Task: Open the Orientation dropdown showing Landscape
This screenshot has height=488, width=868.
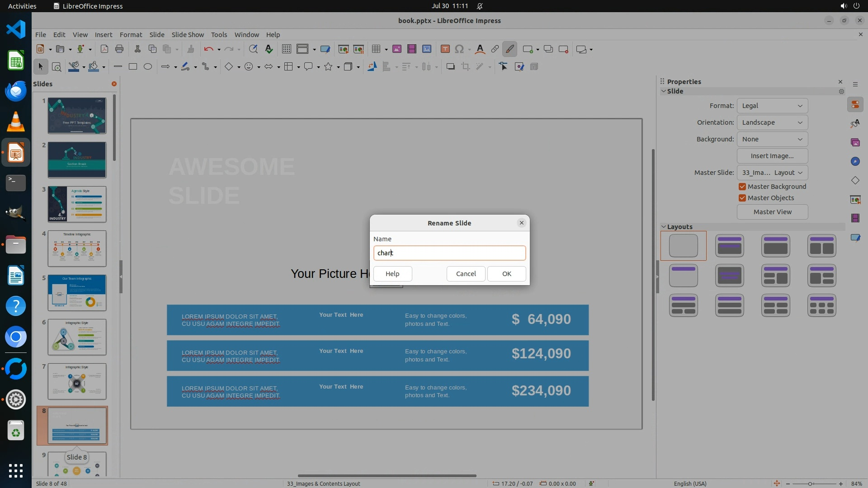Action: 772,122
